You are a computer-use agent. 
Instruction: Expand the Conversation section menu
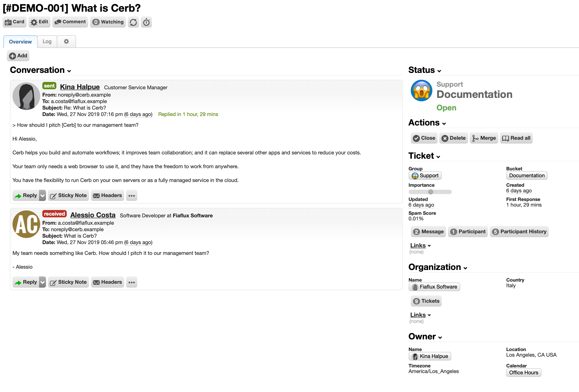(69, 71)
